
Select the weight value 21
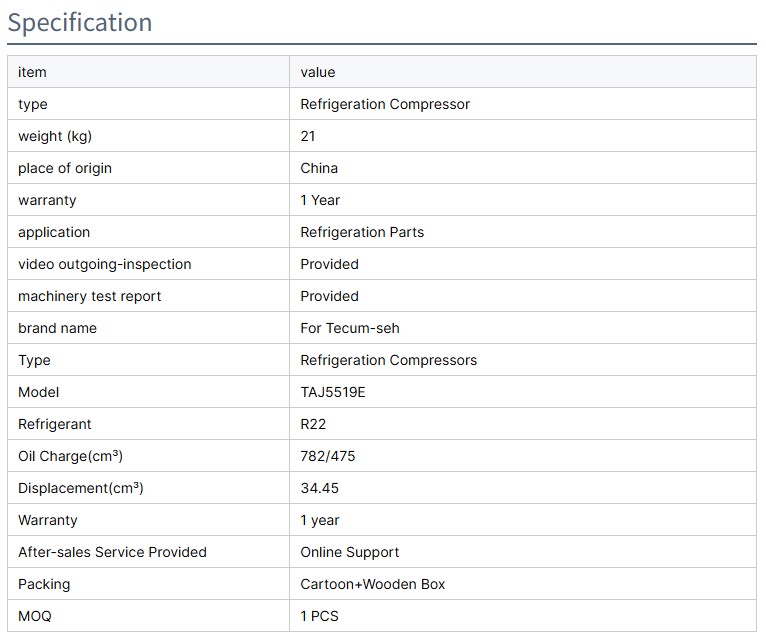(308, 136)
